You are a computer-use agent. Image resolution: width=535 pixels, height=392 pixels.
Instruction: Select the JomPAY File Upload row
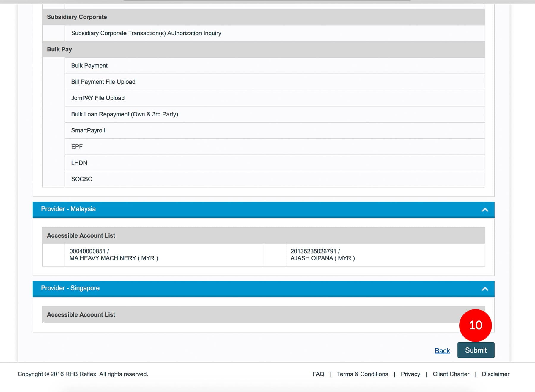click(98, 98)
